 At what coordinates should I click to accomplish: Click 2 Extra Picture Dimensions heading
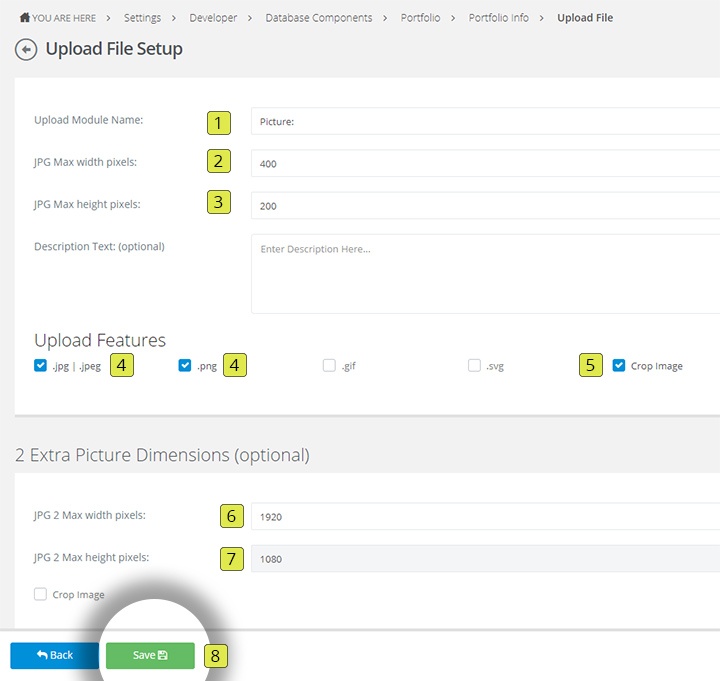163,455
